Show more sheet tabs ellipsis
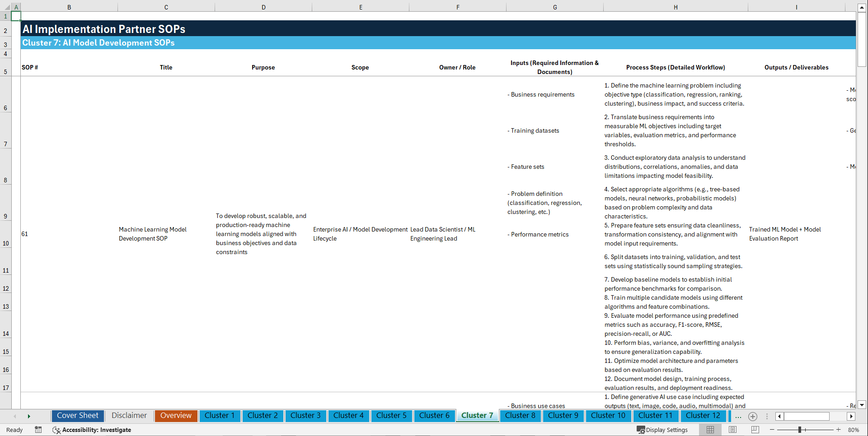Screen dimensions: 868x436 738,416
